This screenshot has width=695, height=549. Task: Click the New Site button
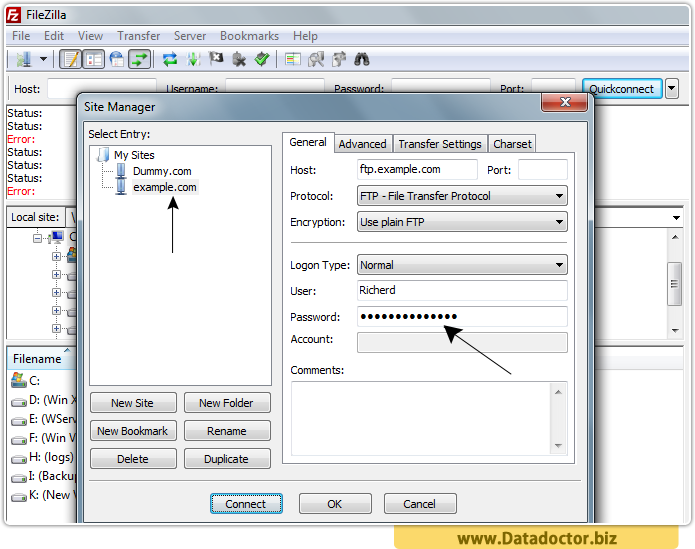coord(133,403)
